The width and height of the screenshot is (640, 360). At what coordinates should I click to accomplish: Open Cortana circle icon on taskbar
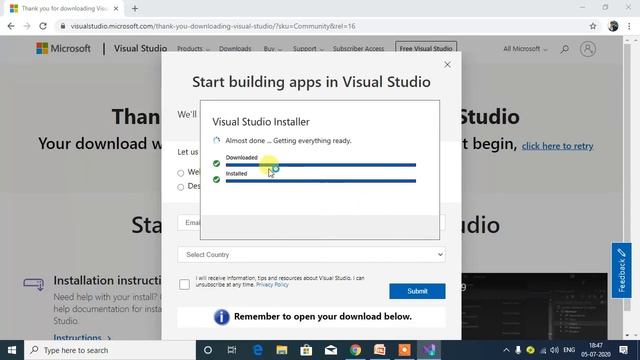pos(208,350)
